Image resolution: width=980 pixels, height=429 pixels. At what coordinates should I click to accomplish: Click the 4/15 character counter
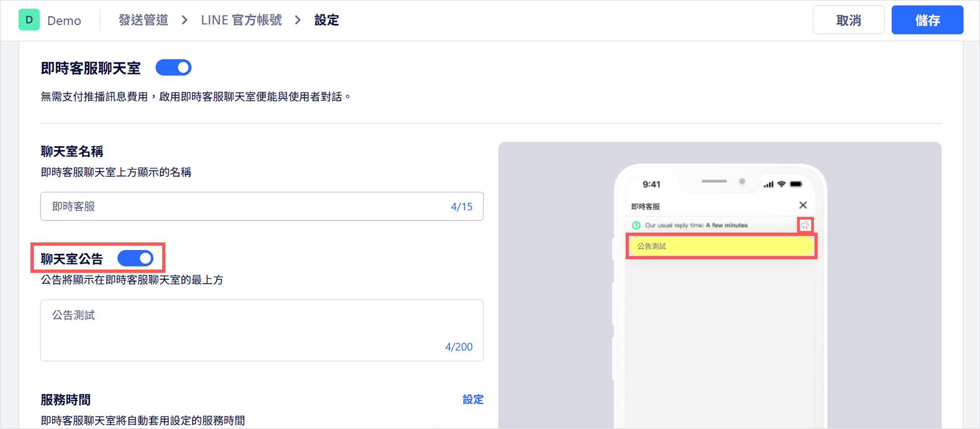pyautogui.click(x=461, y=207)
